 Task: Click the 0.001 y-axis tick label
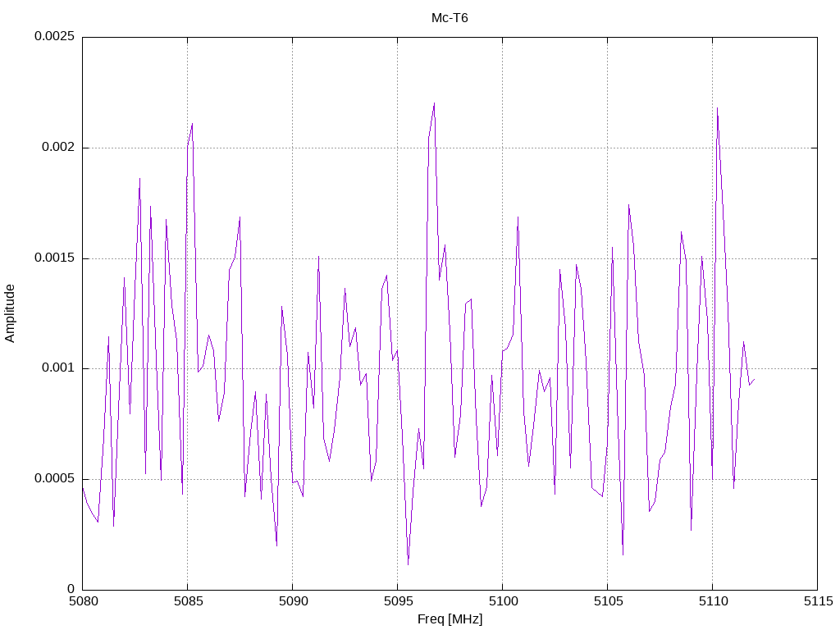coord(58,368)
